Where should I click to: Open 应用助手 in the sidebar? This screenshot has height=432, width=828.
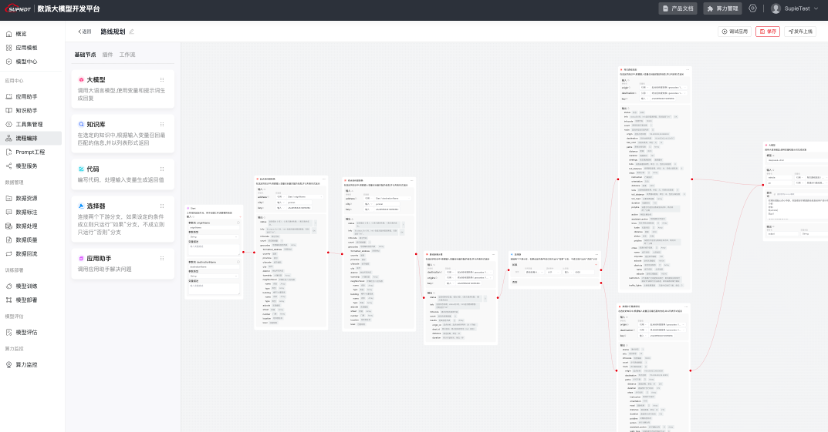click(26, 97)
